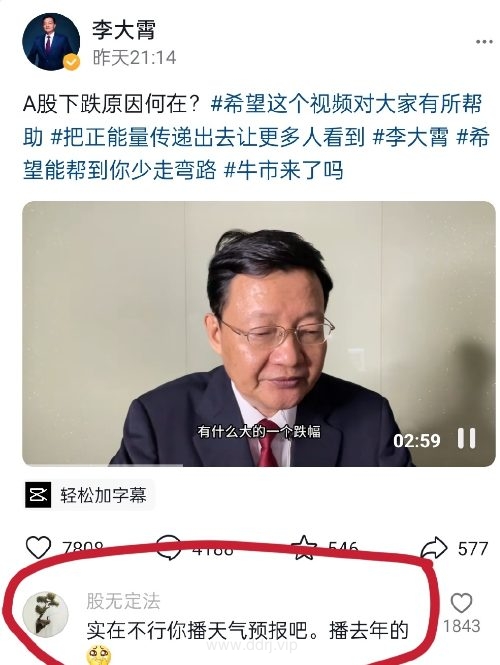Open hashtag #牛市来了吗
500x665 pixels.
click(283, 170)
